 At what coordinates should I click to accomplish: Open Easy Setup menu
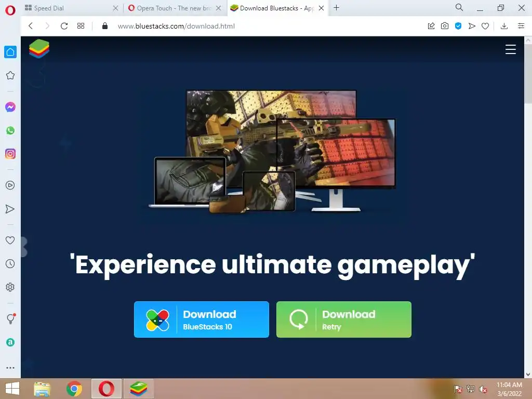pos(521,26)
